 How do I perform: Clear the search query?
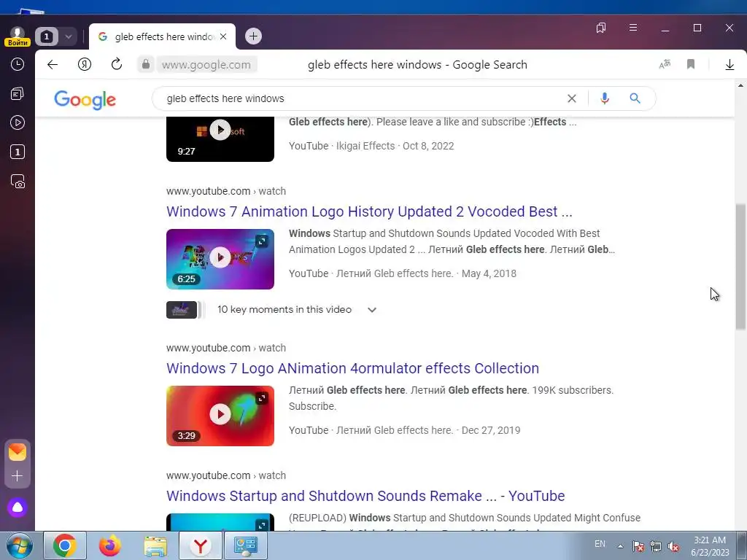(572, 98)
